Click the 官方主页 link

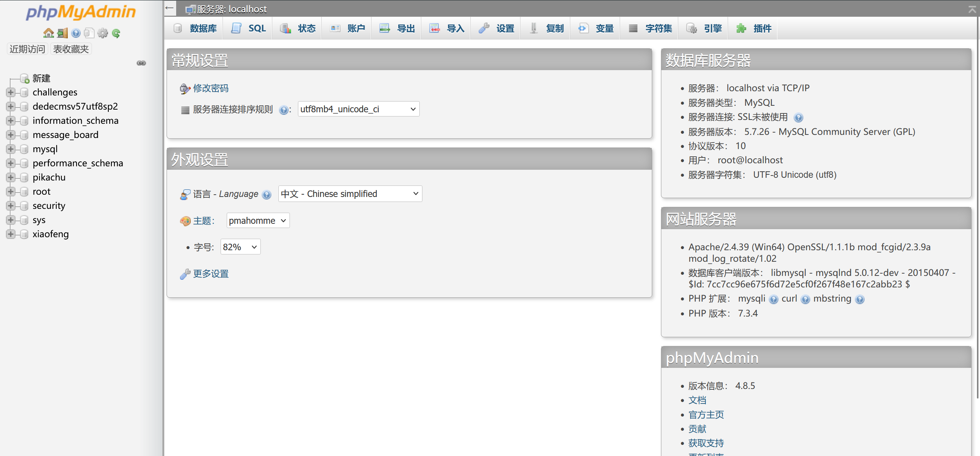[x=706, y=415]
